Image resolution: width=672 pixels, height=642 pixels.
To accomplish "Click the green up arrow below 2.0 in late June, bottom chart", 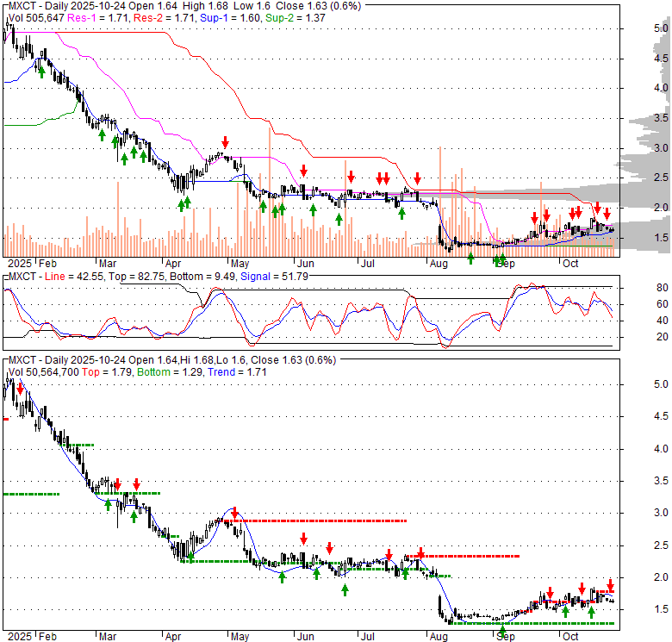I will pos(345,590).
